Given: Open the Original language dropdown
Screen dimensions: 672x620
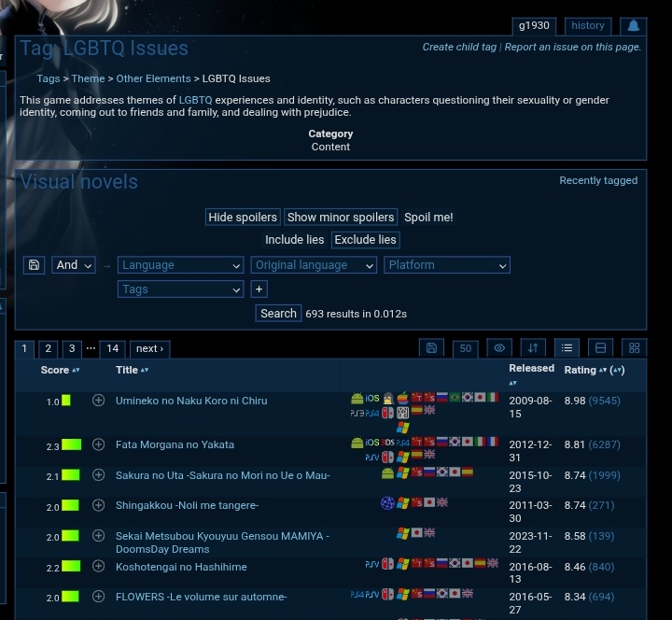Looking at the screenshot, I should (314, 265).
